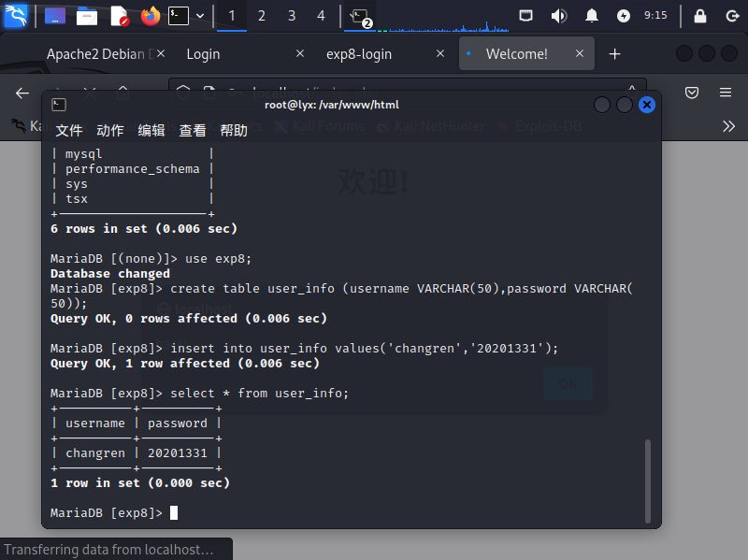Switch to workspace 4

tap(321, 16)
